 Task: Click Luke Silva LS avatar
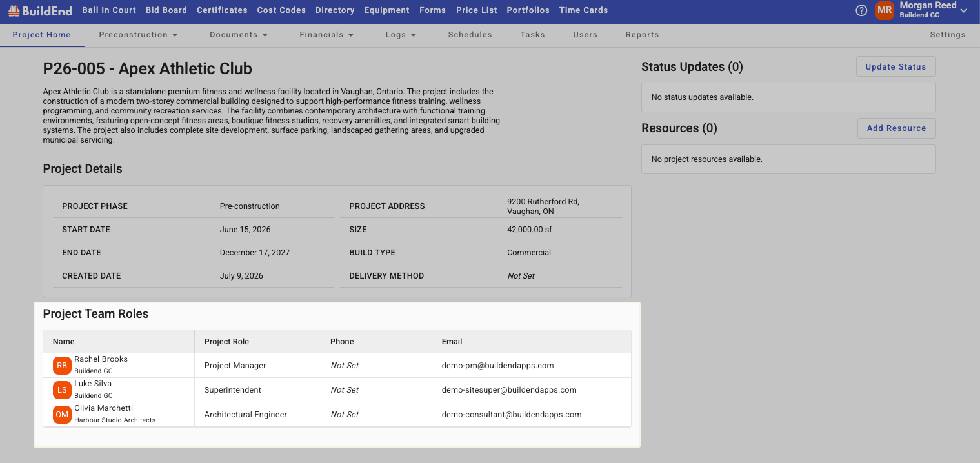point(62,390)
